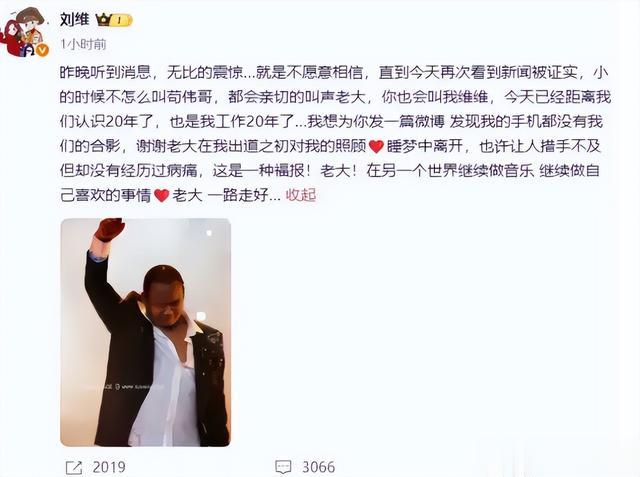Click the first text line starting 昨晚听到消息
Viewport: 640px width, 477px height.
pyautogui.click(x=334, y=73)
